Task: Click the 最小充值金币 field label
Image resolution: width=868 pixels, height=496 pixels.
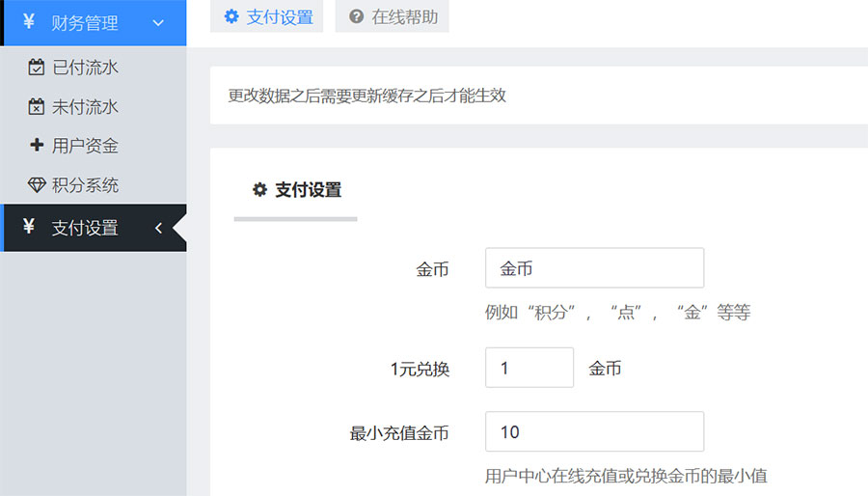Action: click(x=399, y=433)
